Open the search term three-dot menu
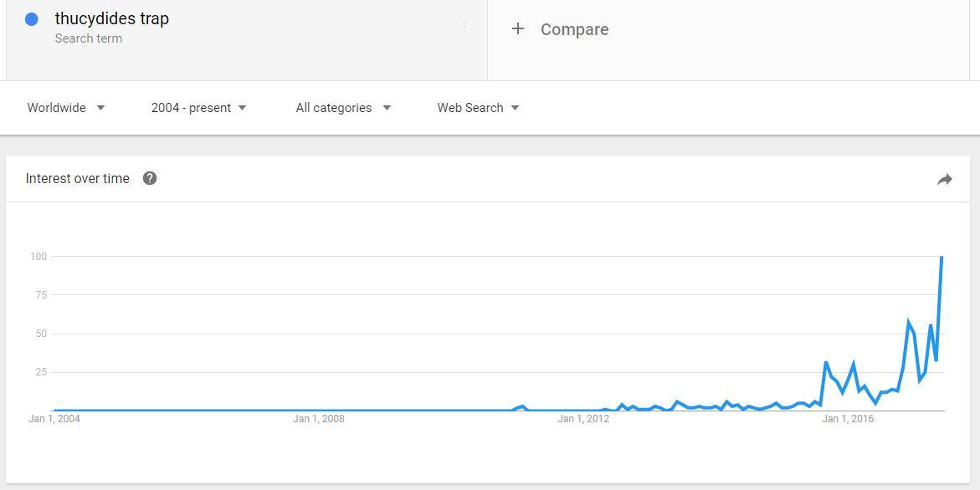This screenshot has height=490, width=980. pos(464,27)
